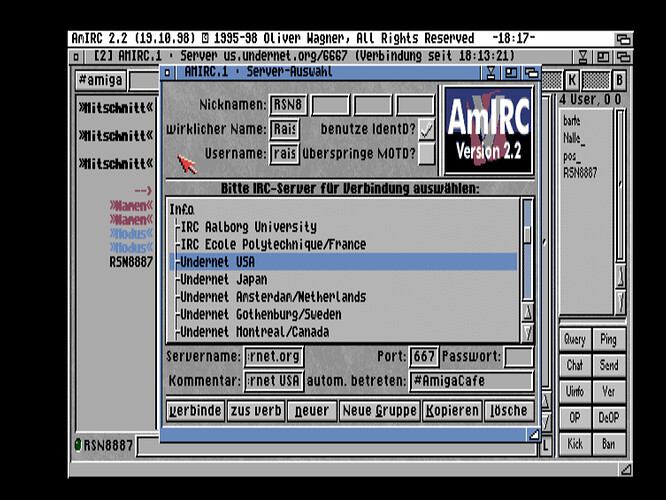Iconify the Server-Auswahl window
The image size is (666, 500).
491,73
